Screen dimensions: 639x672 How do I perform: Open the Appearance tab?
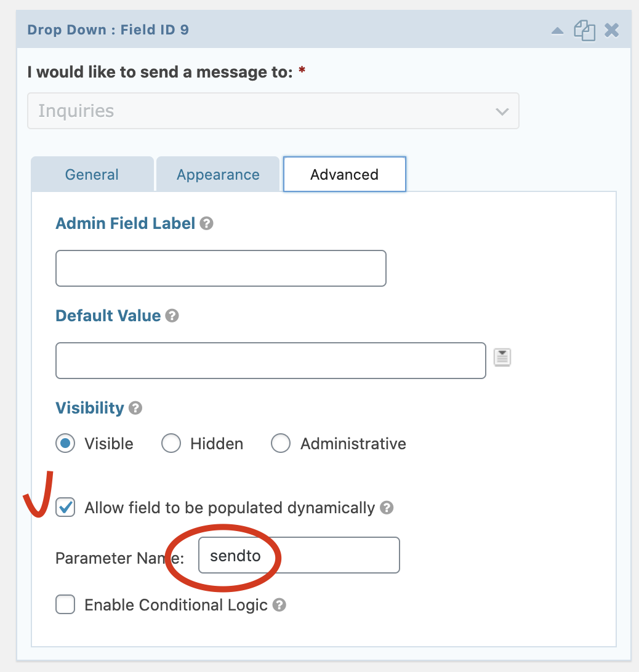tap(218, 174)
